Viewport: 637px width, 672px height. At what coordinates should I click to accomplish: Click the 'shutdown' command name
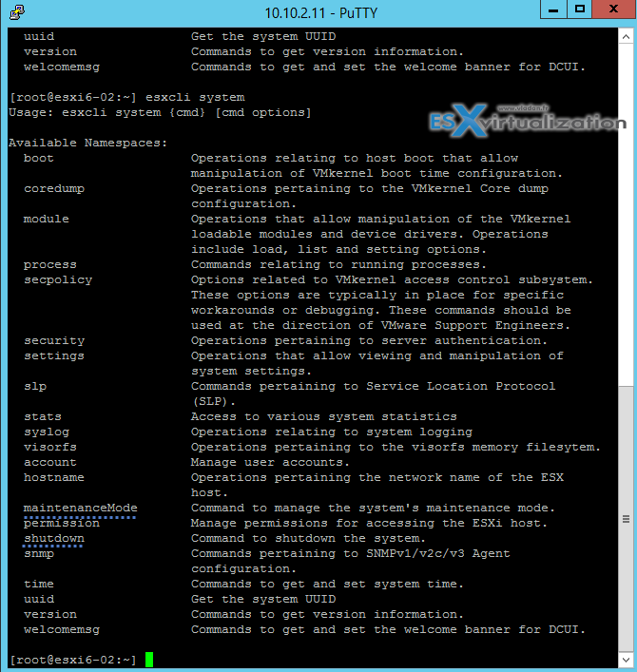(x=54, y=538)
